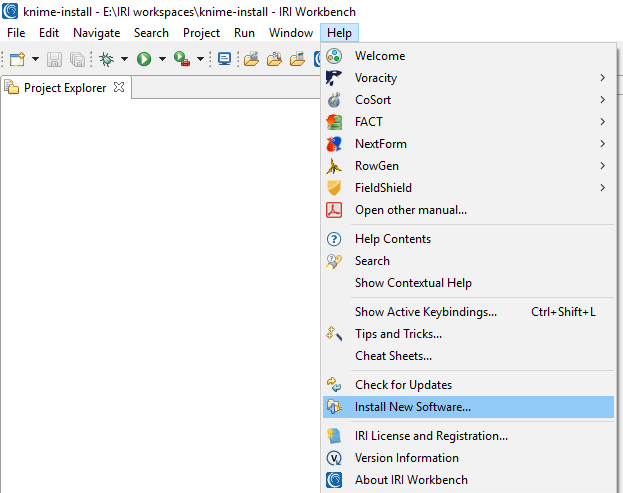Click the External Tools run icon
Image resolution: width=623 pixels, height=493 pixels.
(x=182, y=59)
